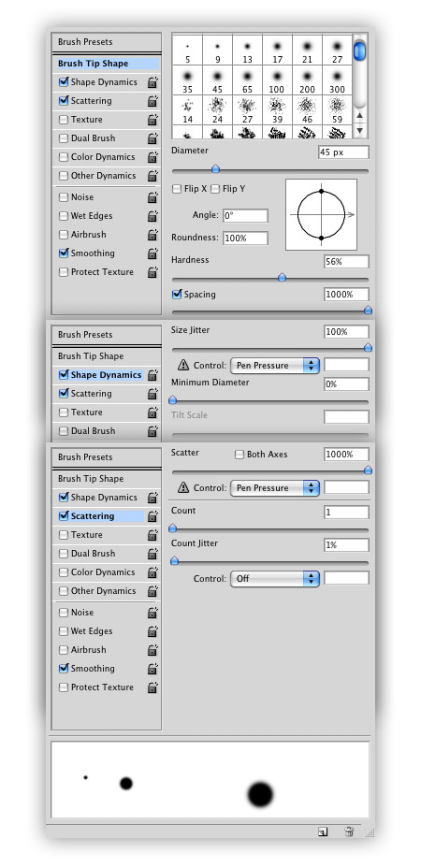Click the Roundness input field
The image size is (421, 868).
click(x=245, y=238)
